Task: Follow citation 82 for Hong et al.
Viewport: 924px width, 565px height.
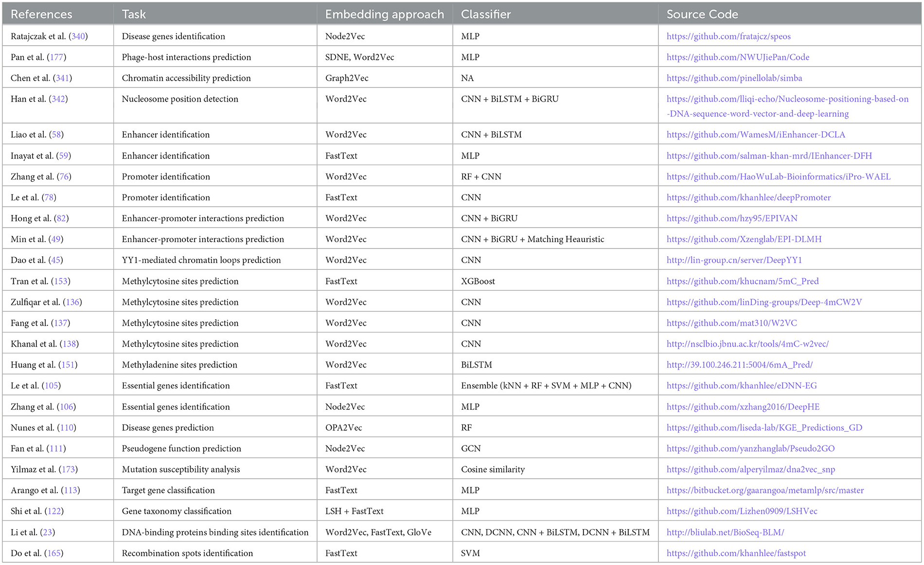Action: click(x=61, y=219)
